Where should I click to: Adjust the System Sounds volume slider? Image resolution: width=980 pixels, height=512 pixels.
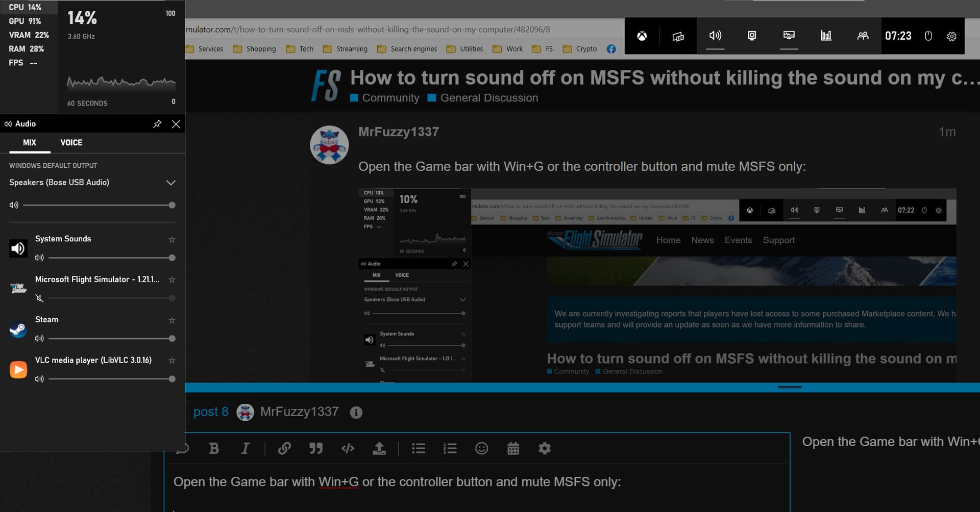(112, 258)
